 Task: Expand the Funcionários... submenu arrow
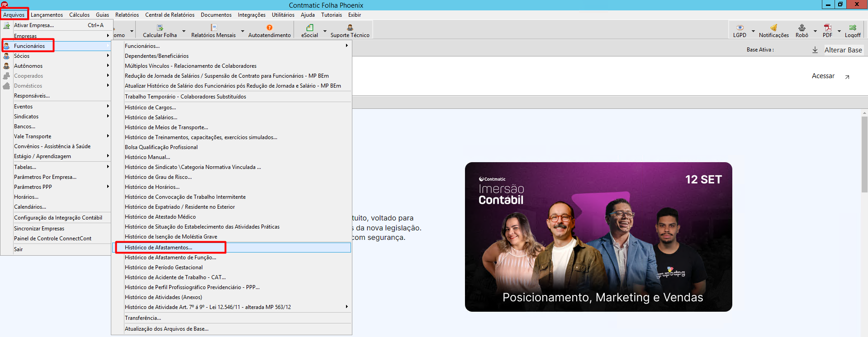[347, 46]
